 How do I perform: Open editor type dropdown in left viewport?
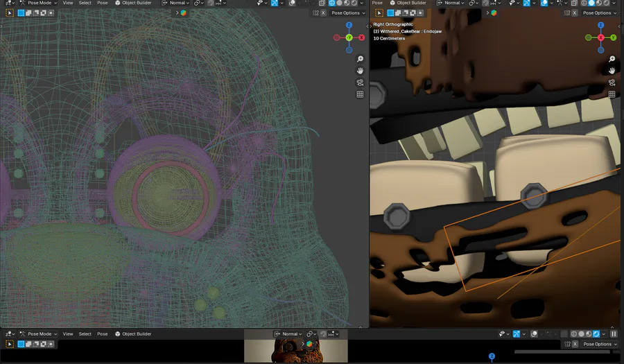[10, 3]
